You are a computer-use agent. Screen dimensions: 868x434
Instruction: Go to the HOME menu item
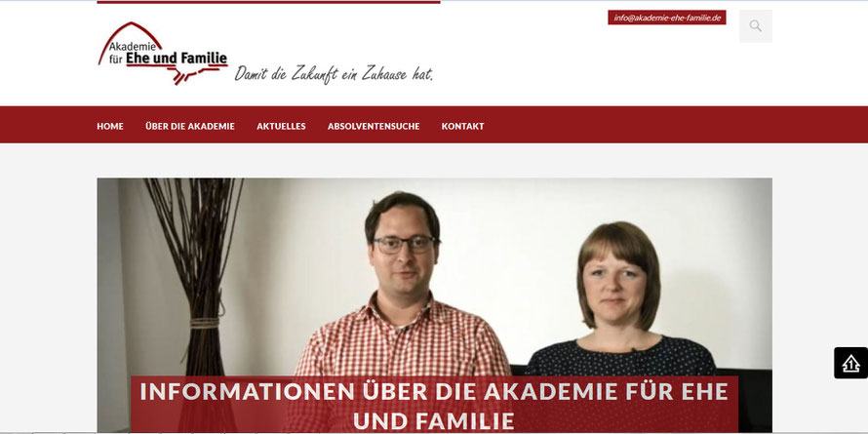110,126
